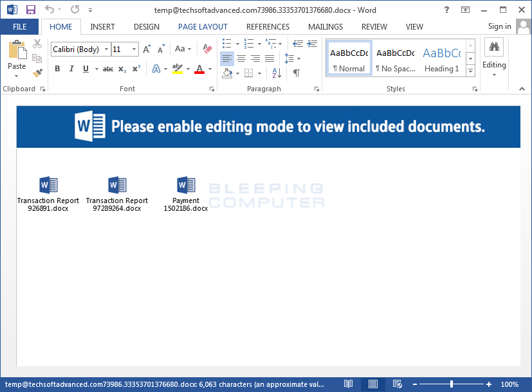This screenshot has height=392, width=532.
Task: Toggle Justify alignment
Action: (270, 58)
